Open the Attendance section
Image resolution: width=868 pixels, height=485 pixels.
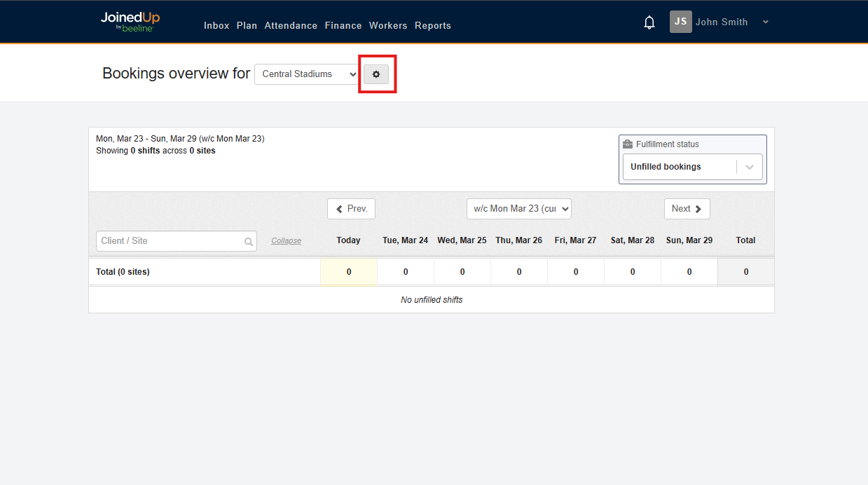coord(291,25)
